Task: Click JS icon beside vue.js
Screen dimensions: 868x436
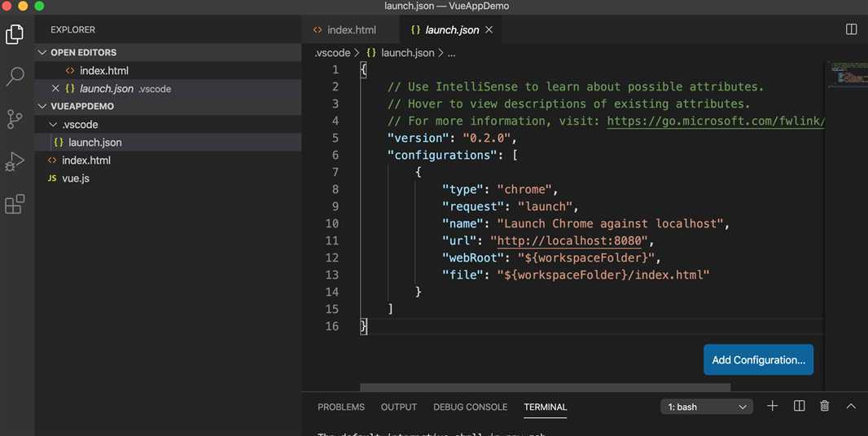Action: [x=52, y=178]
